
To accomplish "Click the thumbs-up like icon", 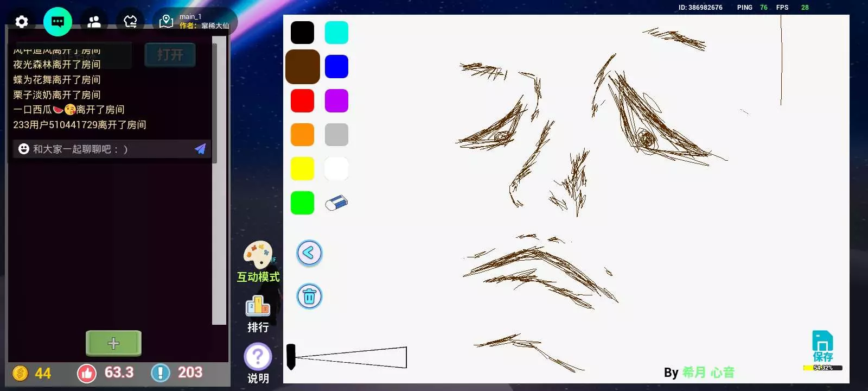I will (x=87, y=373).
